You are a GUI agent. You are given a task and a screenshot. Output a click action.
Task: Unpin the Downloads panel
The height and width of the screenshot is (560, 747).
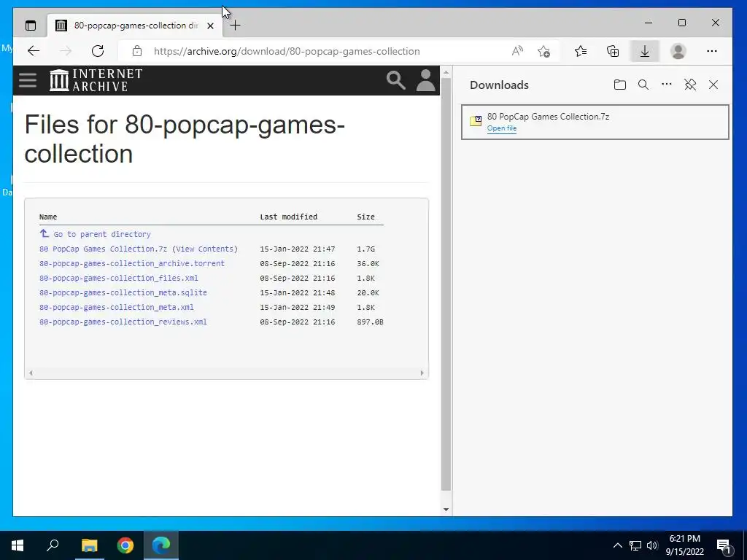690,85
